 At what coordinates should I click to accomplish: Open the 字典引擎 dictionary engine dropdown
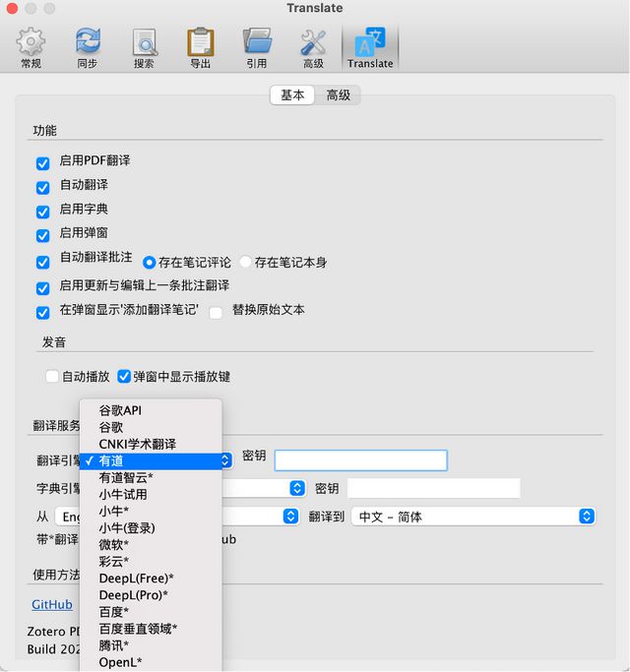[x=296, y=488]
